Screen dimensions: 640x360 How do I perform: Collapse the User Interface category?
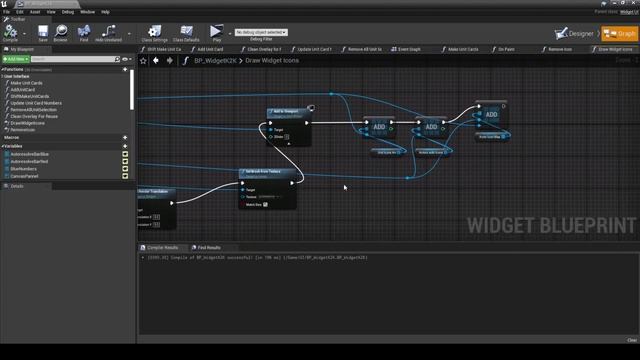2,76
